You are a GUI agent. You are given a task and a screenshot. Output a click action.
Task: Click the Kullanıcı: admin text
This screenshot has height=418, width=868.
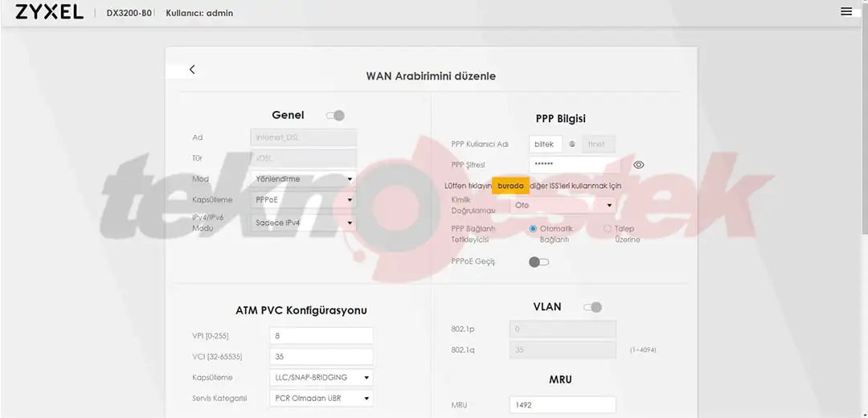(x=199, y=13)
